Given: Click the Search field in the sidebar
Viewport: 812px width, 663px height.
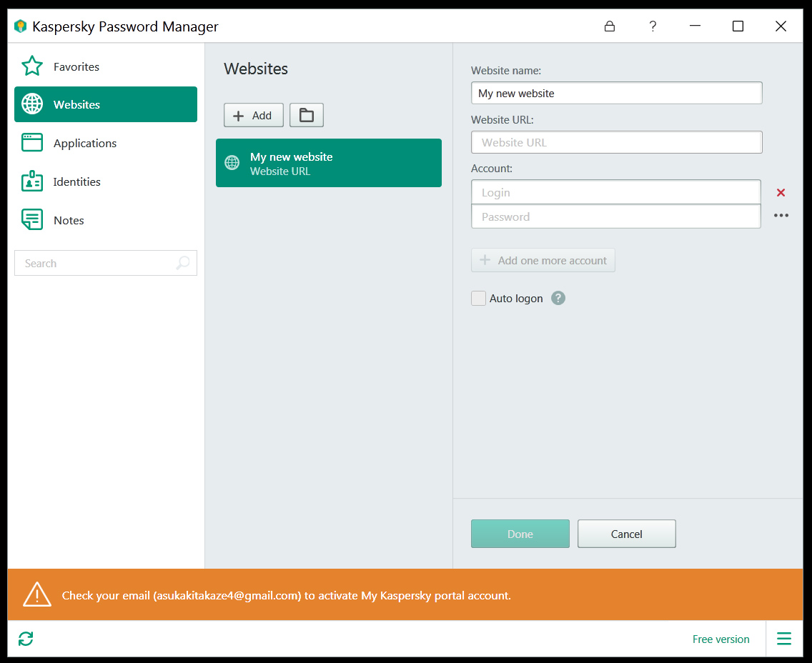Looking at the screenshot, I should coord(106,264).
